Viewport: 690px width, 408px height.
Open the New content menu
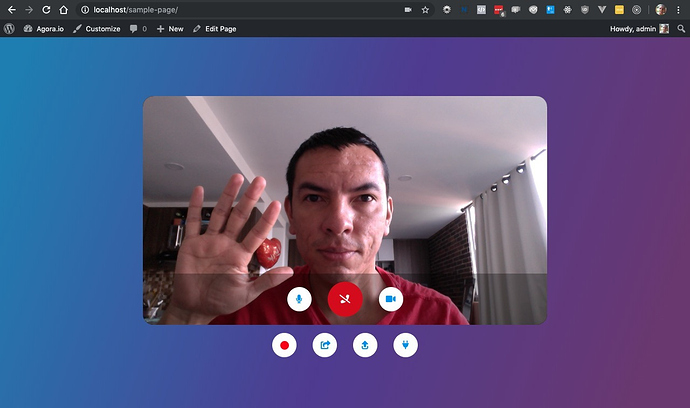pyautogui.click(x=170, y=29)
